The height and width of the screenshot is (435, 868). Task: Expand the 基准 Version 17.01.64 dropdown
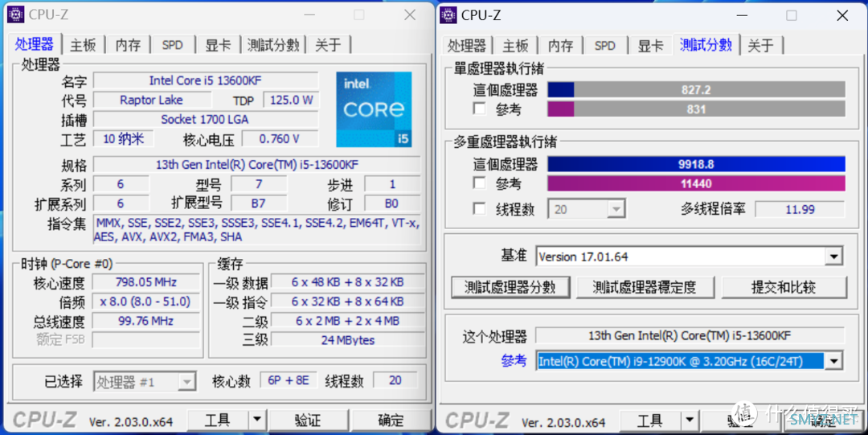(833, 256)
